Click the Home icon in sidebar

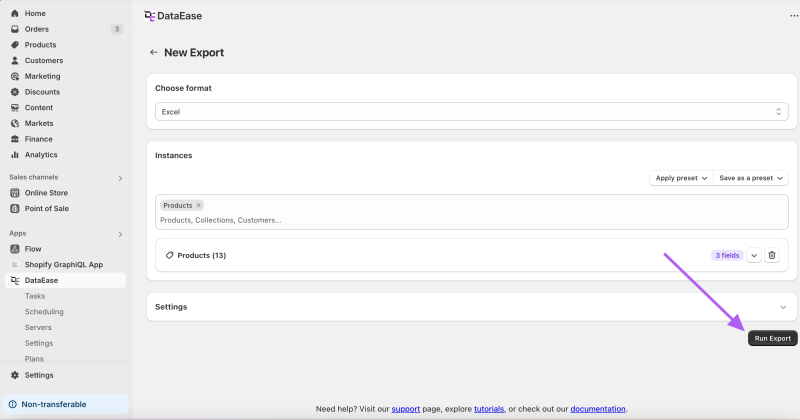pyautogui.click(x=15, y=13)
